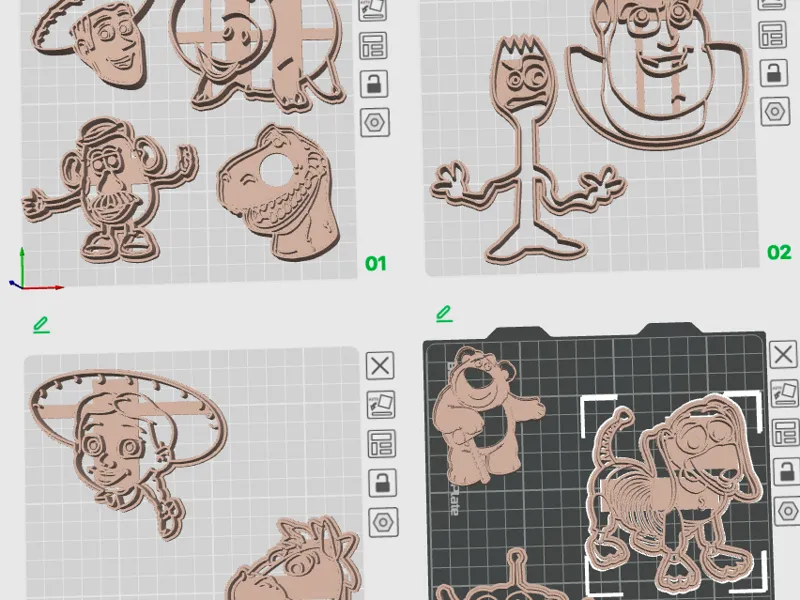Select the Mr. Potato Head cutter
Image resolution: width=800 pixels, height=600 pixels.
[x=110, y=190]
